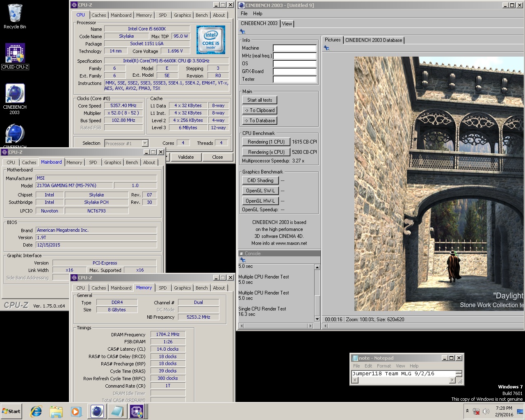This screenshot has height=420, width=525.
Task: Open CPUID CPU-Z desktop shortcut
Action: (x=15, y=56)
